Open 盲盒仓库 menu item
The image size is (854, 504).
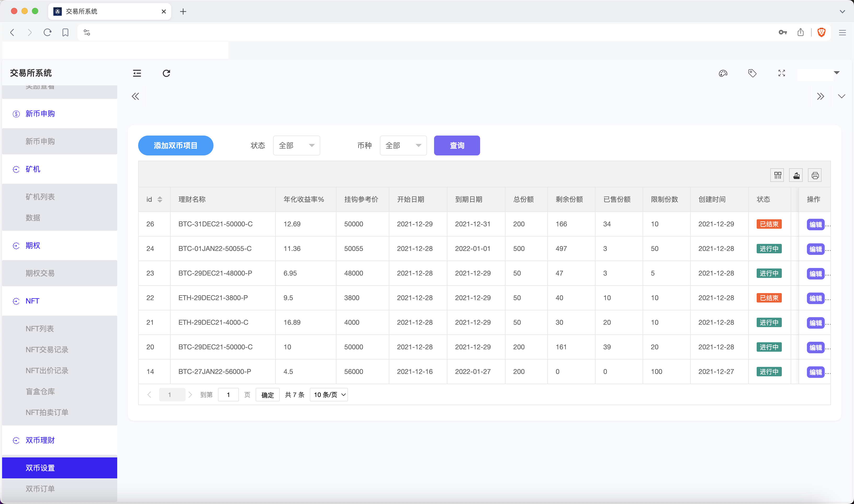point(59,391)
